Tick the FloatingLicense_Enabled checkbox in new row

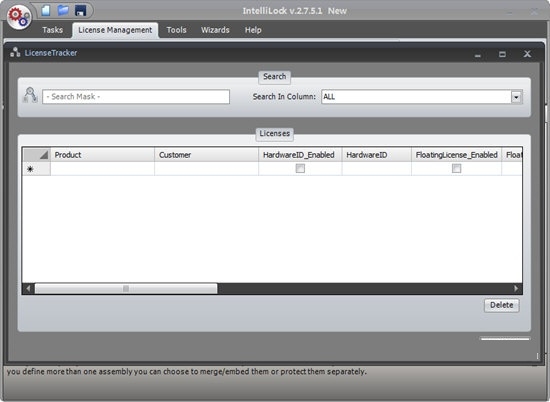[456, 169]
